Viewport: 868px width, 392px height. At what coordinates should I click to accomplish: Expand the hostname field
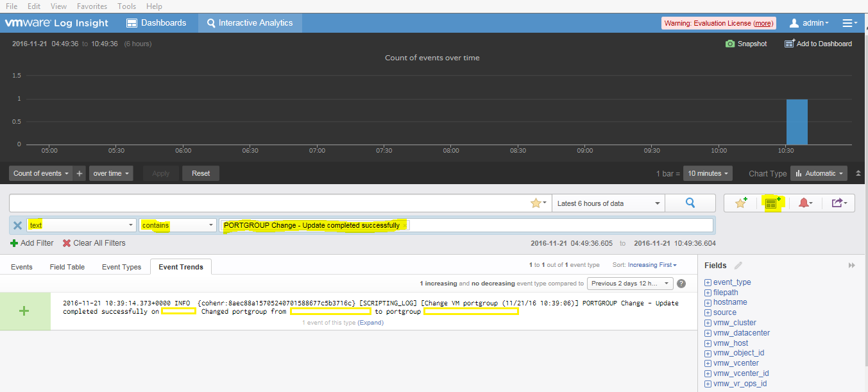[x=708, y=302]
